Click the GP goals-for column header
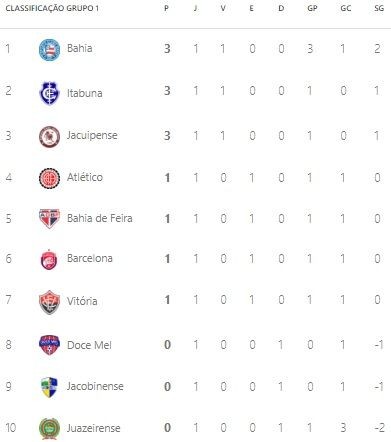Viewport: 391px width, 442px height. point(312,8)
